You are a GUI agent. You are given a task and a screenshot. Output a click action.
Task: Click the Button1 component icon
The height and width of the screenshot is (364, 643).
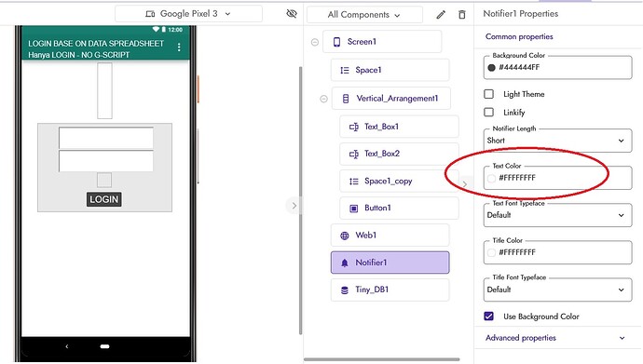point(353,209)
